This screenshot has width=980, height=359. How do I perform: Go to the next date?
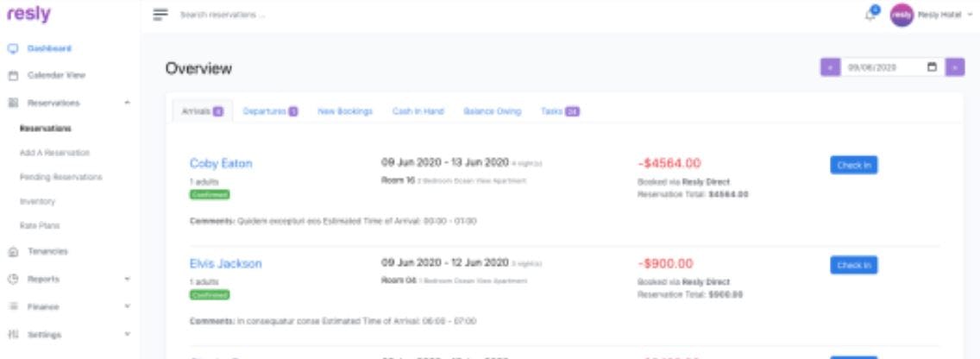(x=955, y=66)
